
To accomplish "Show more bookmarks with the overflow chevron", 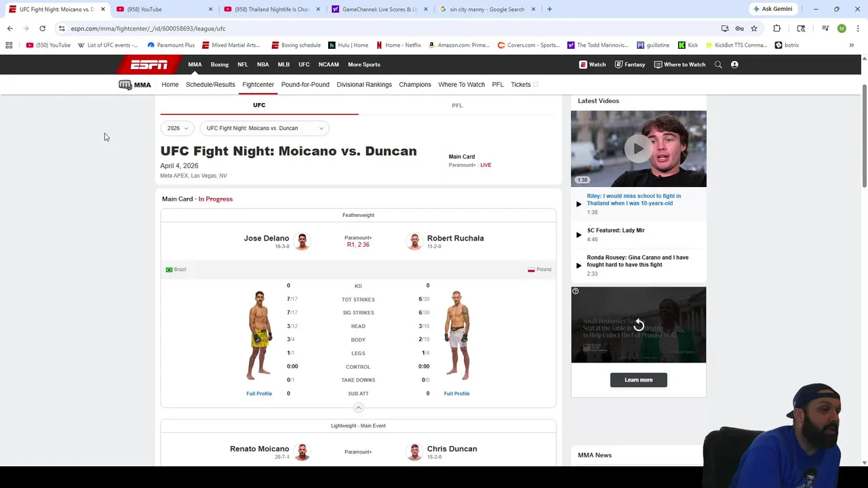I will tap(852, 45).
